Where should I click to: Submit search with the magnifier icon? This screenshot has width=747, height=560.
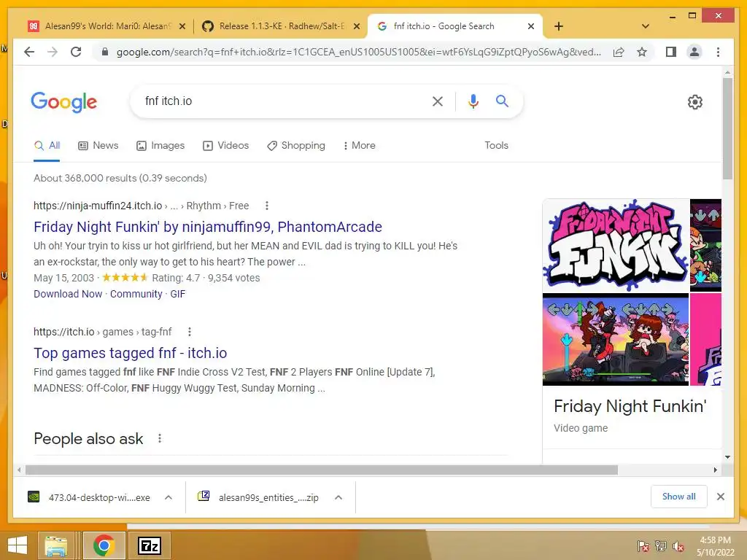[502, 101]
